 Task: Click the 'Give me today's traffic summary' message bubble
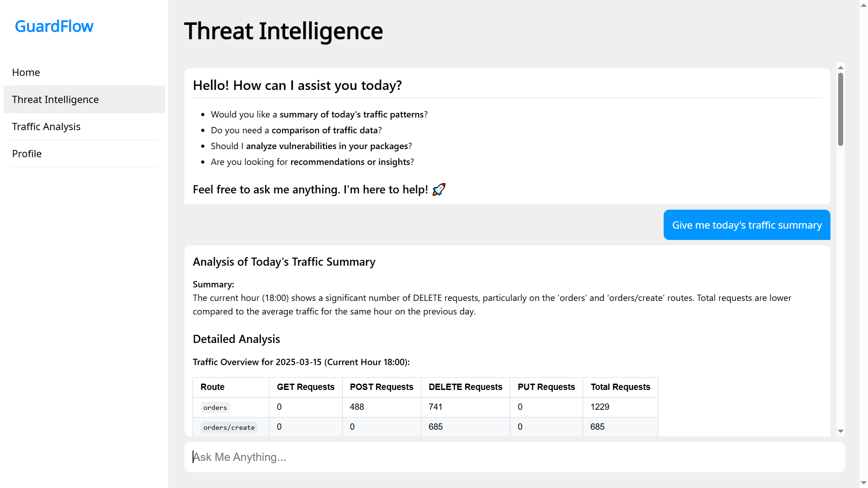click(746, 225)
